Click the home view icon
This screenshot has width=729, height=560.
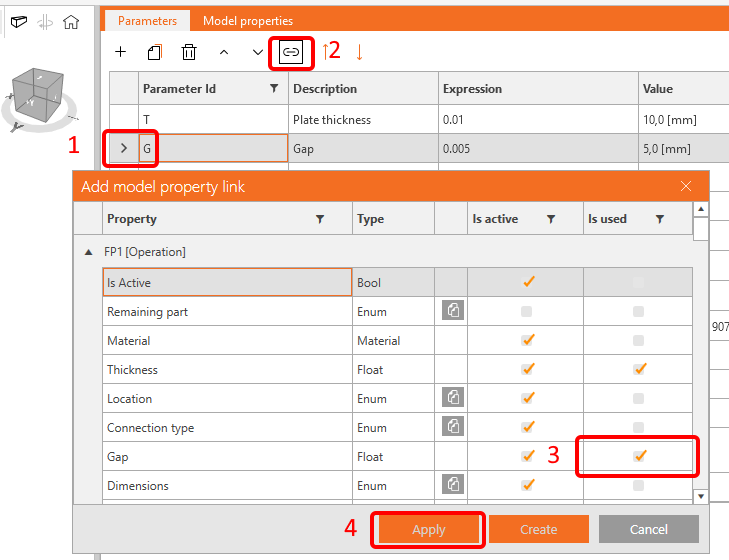(x=70, y=22)
